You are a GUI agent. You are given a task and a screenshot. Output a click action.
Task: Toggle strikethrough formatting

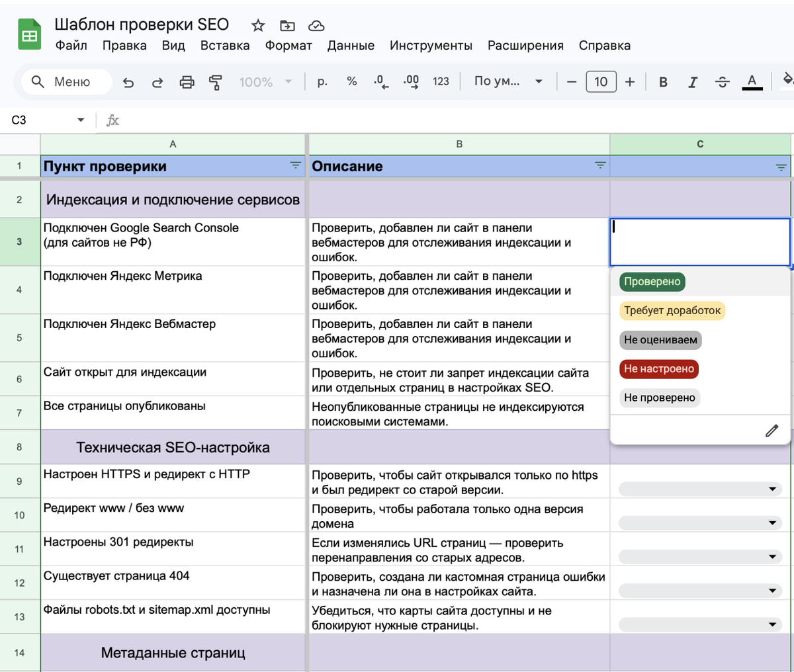tap(722, 82)
